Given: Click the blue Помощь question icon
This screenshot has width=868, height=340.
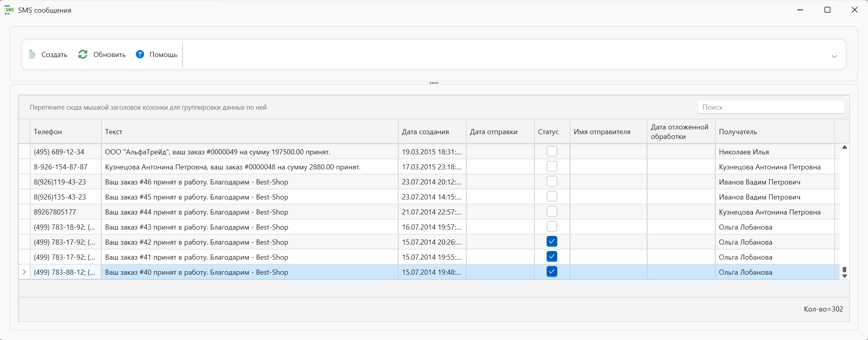Looking at the screenshot, I should coord(140,54).
